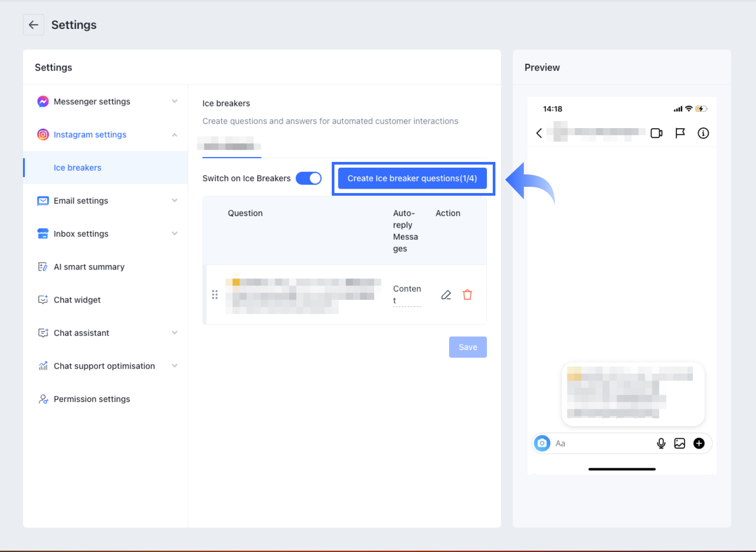Click the Permission settings user icon
Screen dimensions: 756x552
[x=43, y=399]
